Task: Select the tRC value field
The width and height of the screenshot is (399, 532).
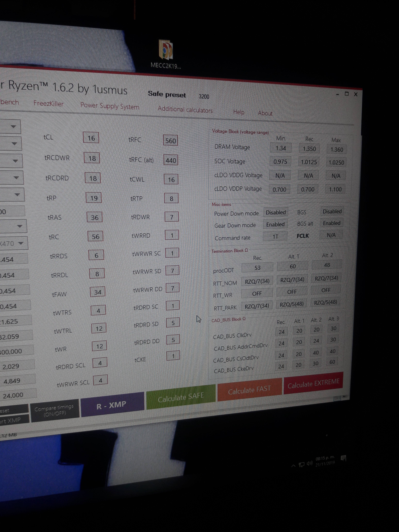Action: (x=95, y=236)
